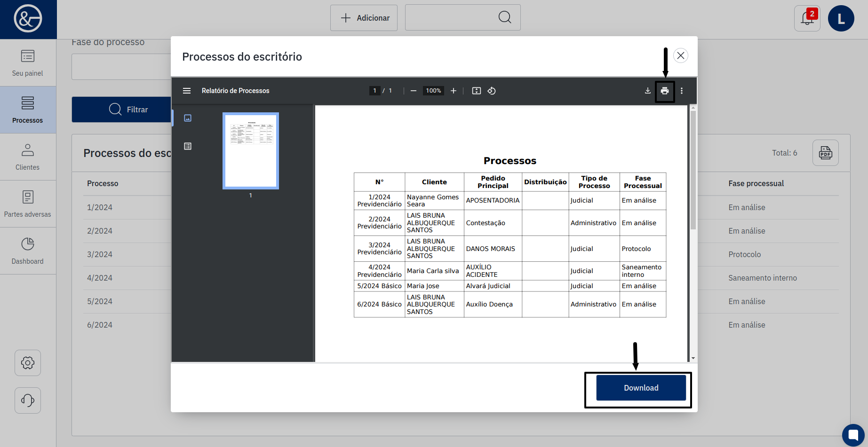Screen dimensions: 868x447
Task: Click process 5/2024 in the background list
Action: click(x=100, y=301)
